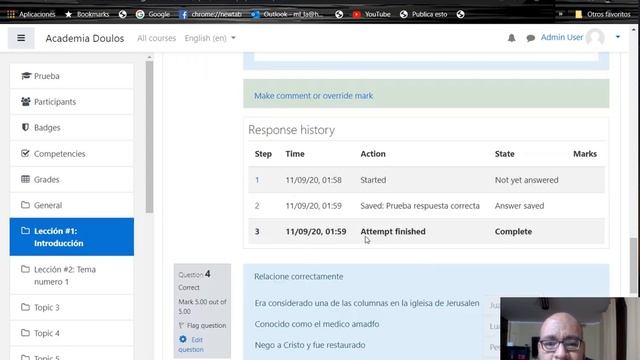Open the Google bookmark
This screenshot has width=640, height=360.
click(153, 14)
